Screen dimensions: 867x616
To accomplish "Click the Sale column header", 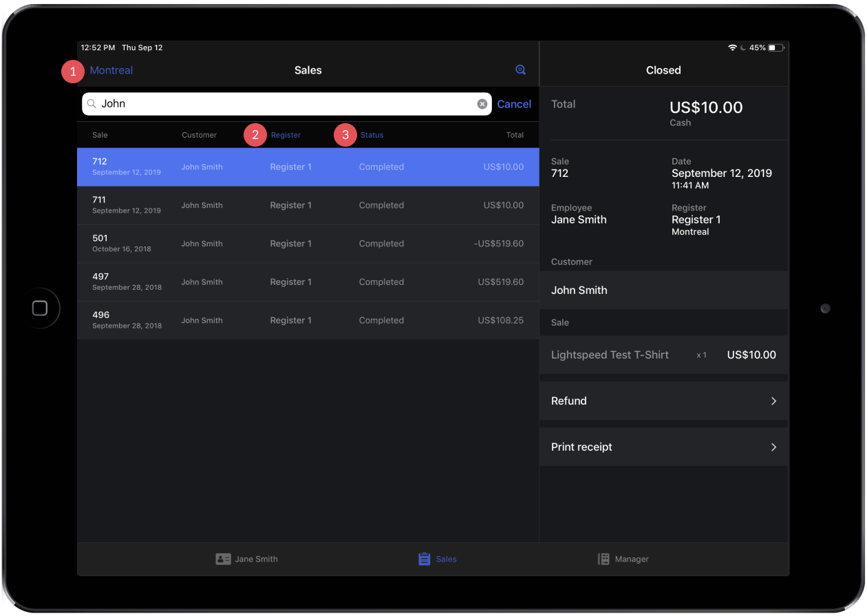I will (100, 135).
